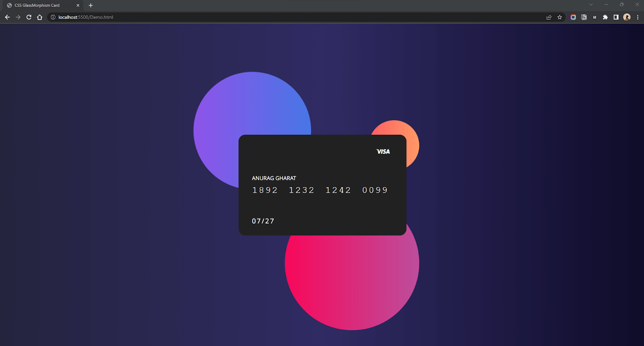Image resolution: width=644 pixels, height=346 pixels.
Task: Open the profile avatar menu
Action: [627, 17]
